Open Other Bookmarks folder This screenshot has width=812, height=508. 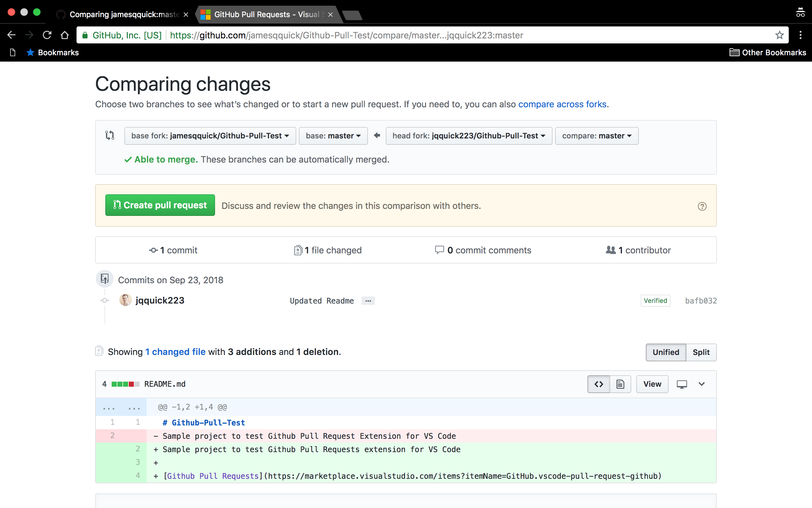pos(767,52)
